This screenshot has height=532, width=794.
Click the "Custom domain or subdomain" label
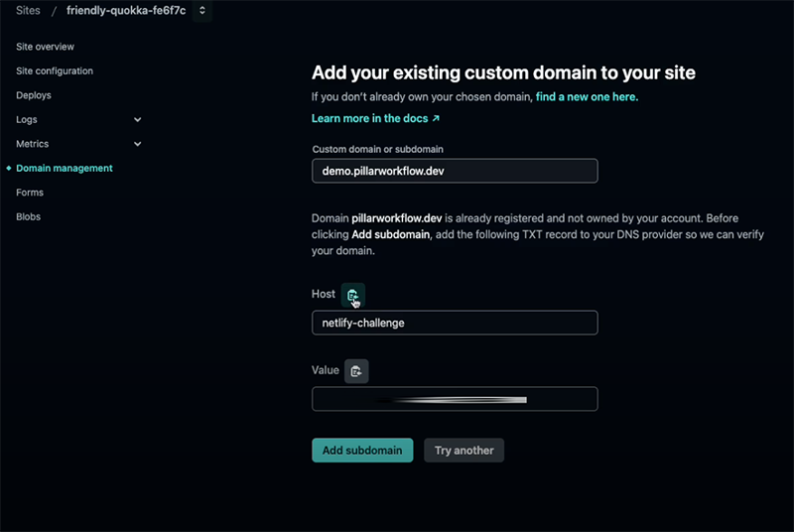point(378,149)
